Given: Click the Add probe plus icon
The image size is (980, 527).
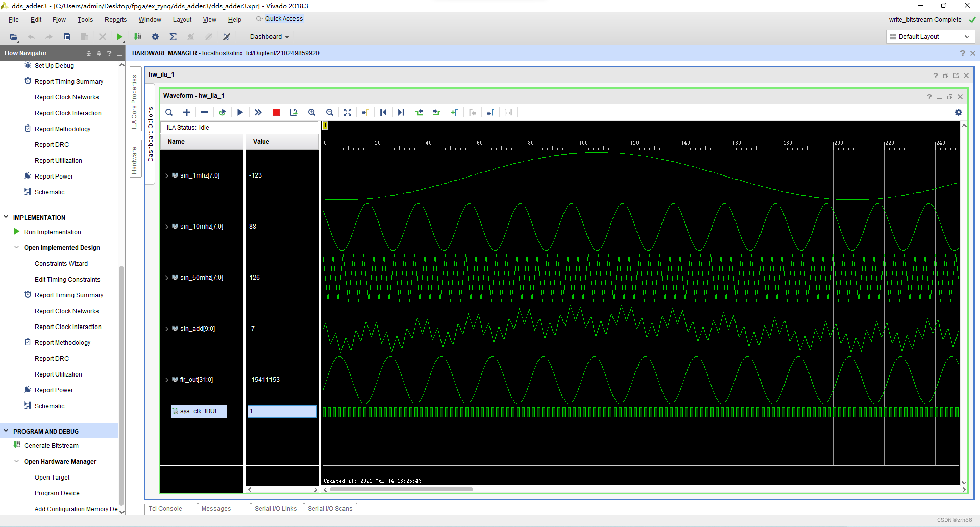Looking at the screenshot, I should (x=187, y=112).
